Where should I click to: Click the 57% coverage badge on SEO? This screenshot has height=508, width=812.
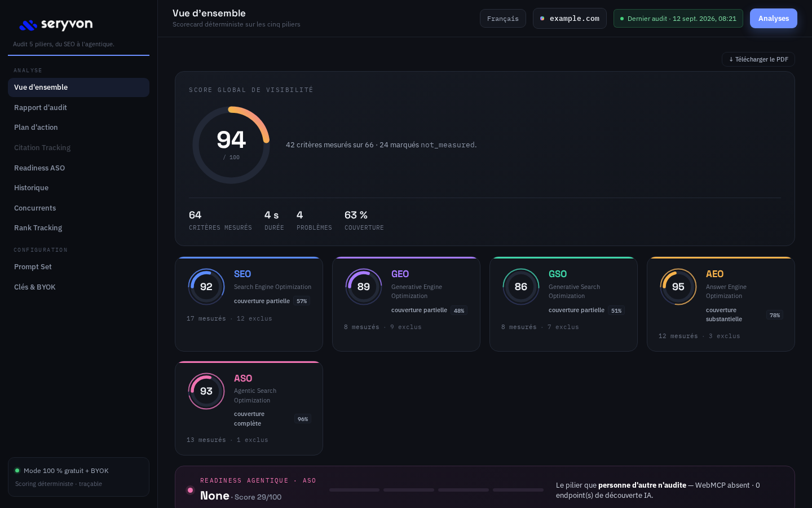coord(302,301)
